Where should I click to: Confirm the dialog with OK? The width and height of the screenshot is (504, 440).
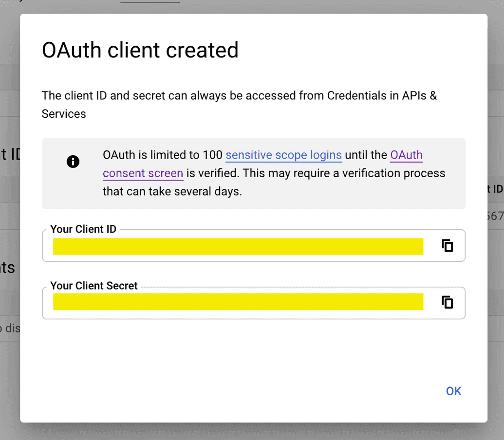[453, 391]
